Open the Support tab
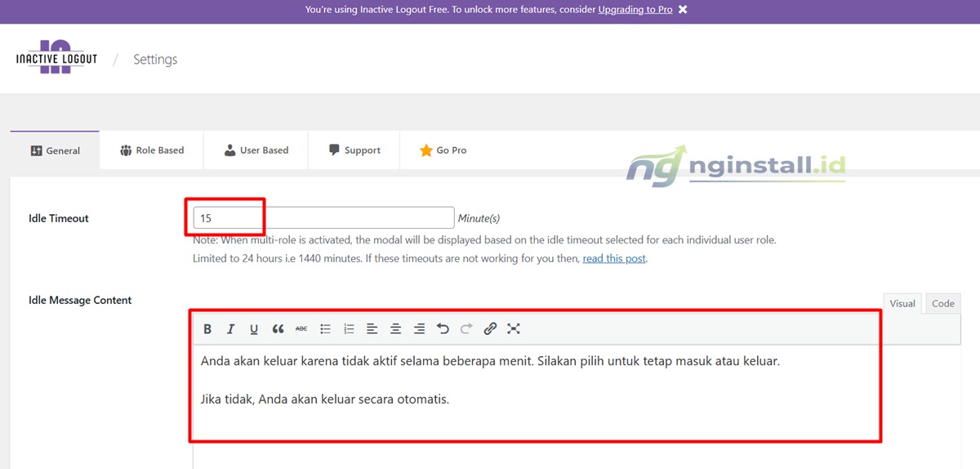 (354, 150)
